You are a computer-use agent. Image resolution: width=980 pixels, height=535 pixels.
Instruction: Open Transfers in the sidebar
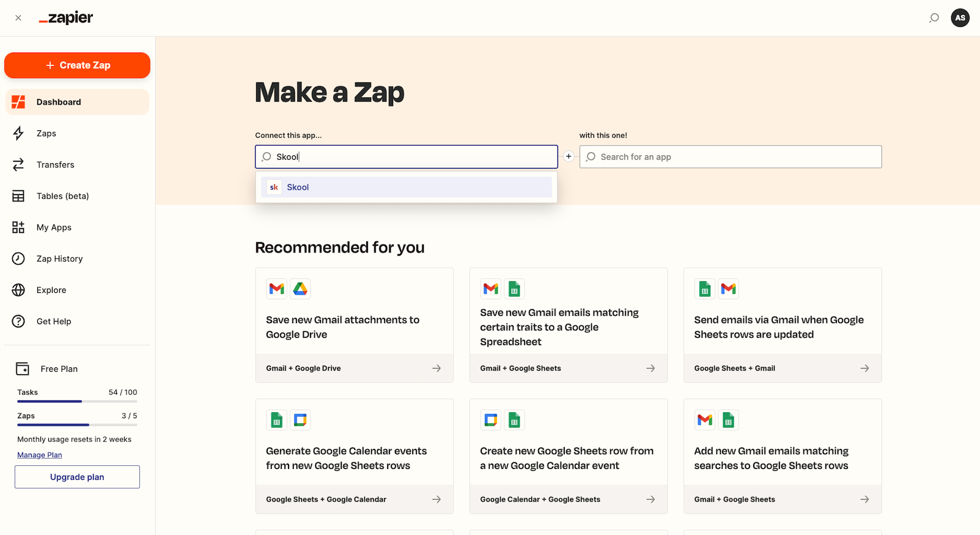55,164
